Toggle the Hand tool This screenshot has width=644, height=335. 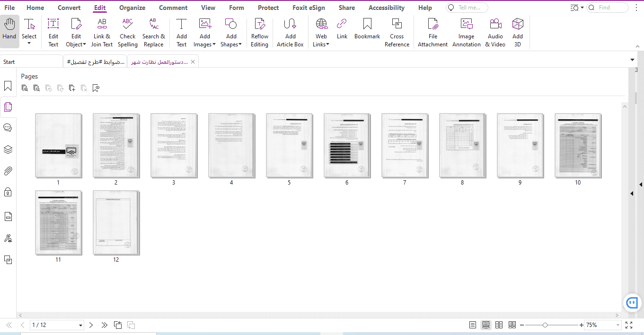(x=9, y=31)
